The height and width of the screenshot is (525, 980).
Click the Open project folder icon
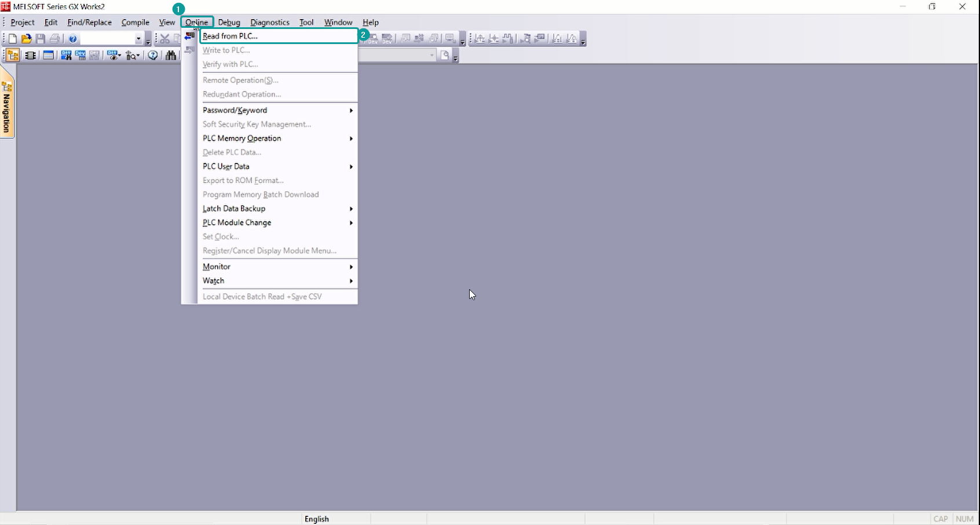26,39
